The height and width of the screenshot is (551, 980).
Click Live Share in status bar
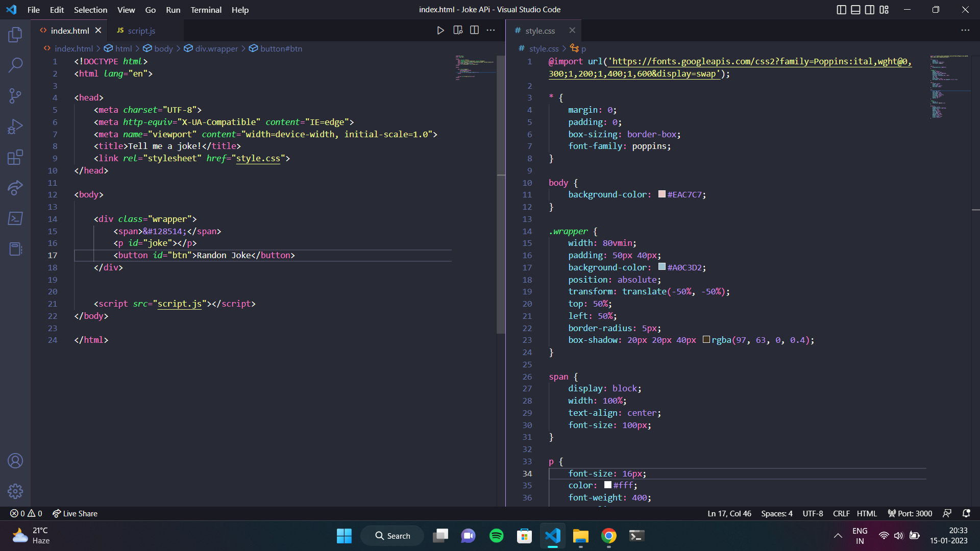[x=75, y=513]
